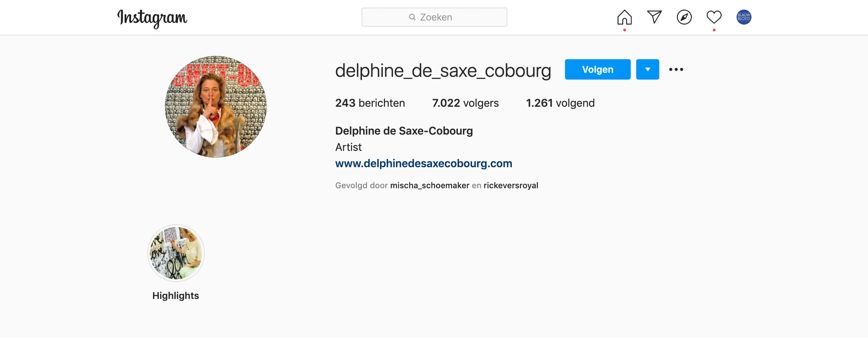Click the search magnifier icon

click(412, 17)
